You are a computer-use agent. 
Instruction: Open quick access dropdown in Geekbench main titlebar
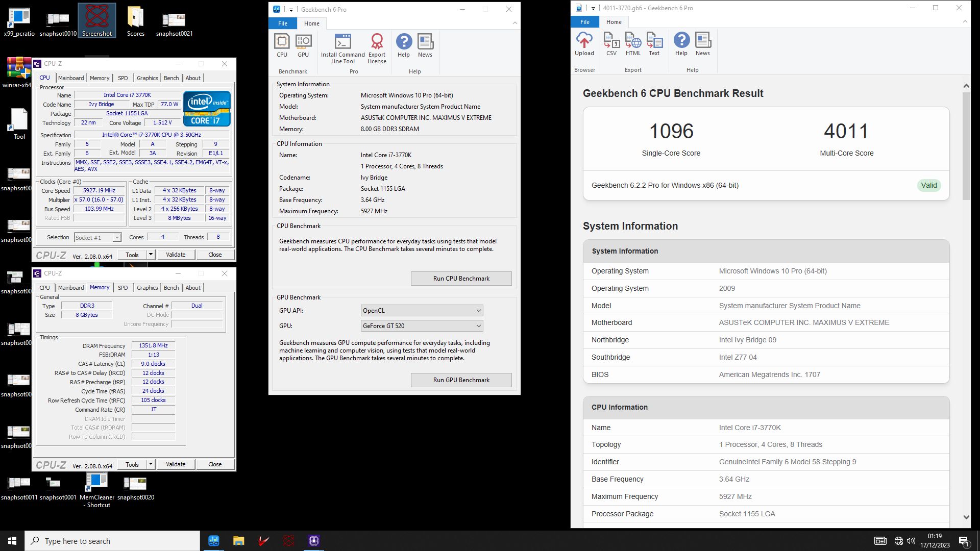[291, 10]
